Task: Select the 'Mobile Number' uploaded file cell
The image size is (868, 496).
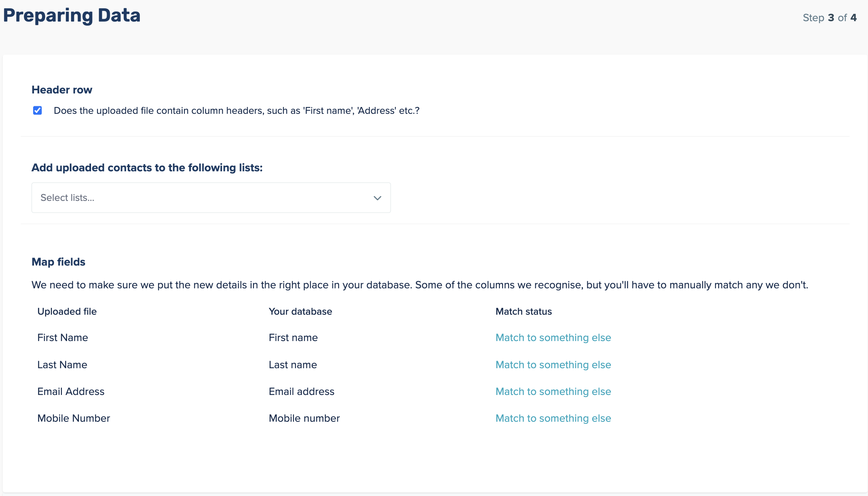Action: click(74, 419)
